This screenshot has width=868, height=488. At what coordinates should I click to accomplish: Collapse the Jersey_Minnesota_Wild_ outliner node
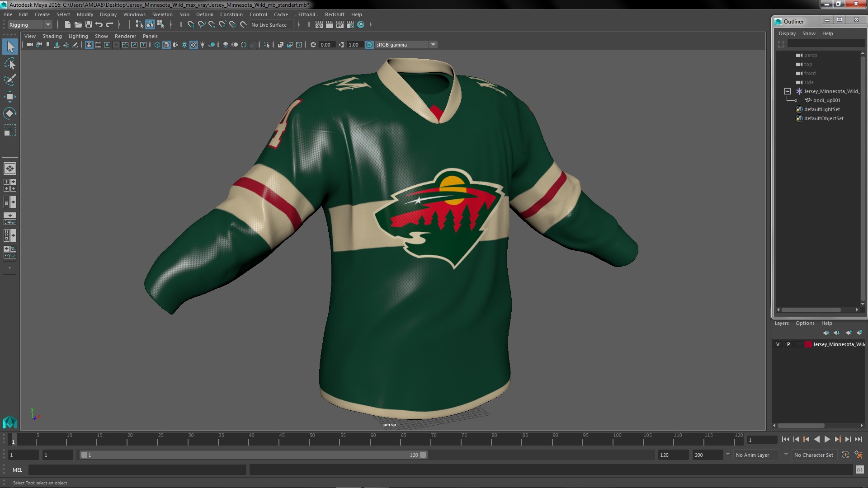point(788,91)
